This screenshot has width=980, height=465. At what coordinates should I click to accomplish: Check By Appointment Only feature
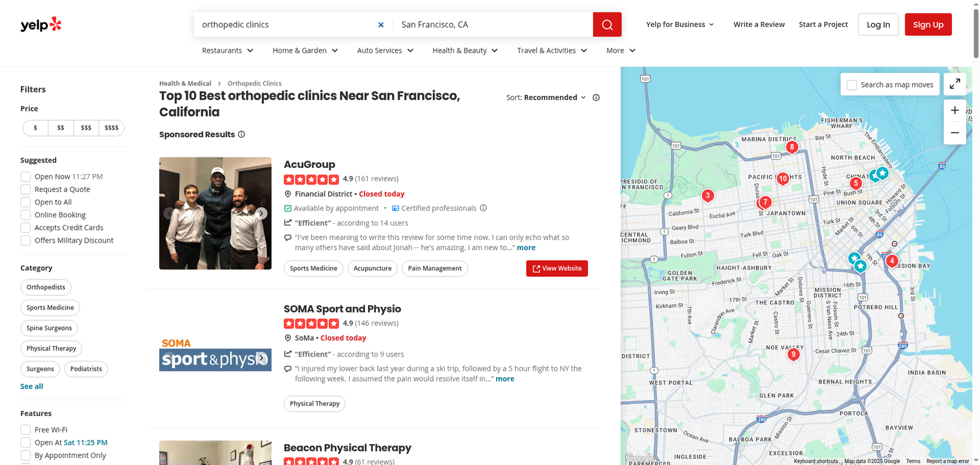pyautogui.click(x=26, y=456)
